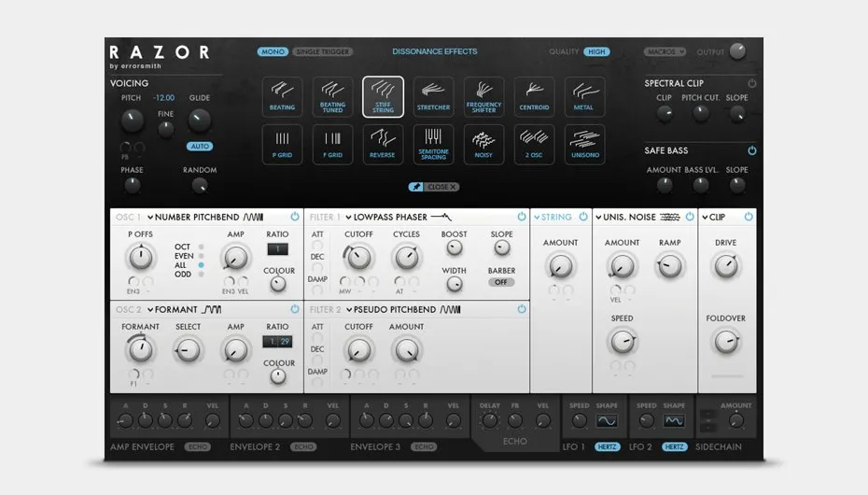Viewport: 868px width, 495px height.
Task: Select the Metal effect icon
Action: click(584, 97)
